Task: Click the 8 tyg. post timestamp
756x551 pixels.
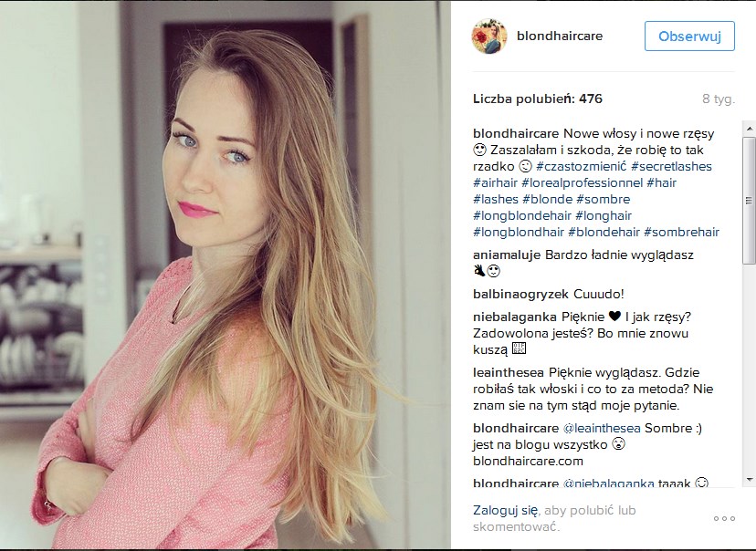Action: [x=719, y=99]
